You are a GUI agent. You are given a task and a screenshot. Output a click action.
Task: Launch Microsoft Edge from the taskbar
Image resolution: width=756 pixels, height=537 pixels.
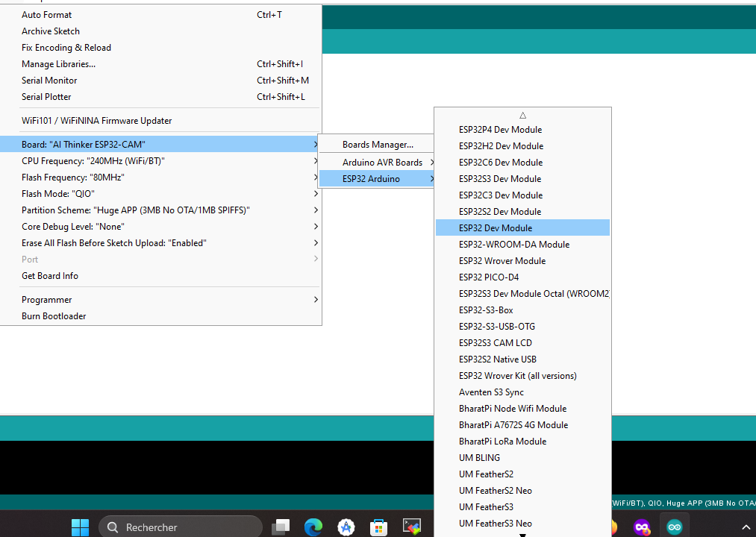(x=313, y=527)
